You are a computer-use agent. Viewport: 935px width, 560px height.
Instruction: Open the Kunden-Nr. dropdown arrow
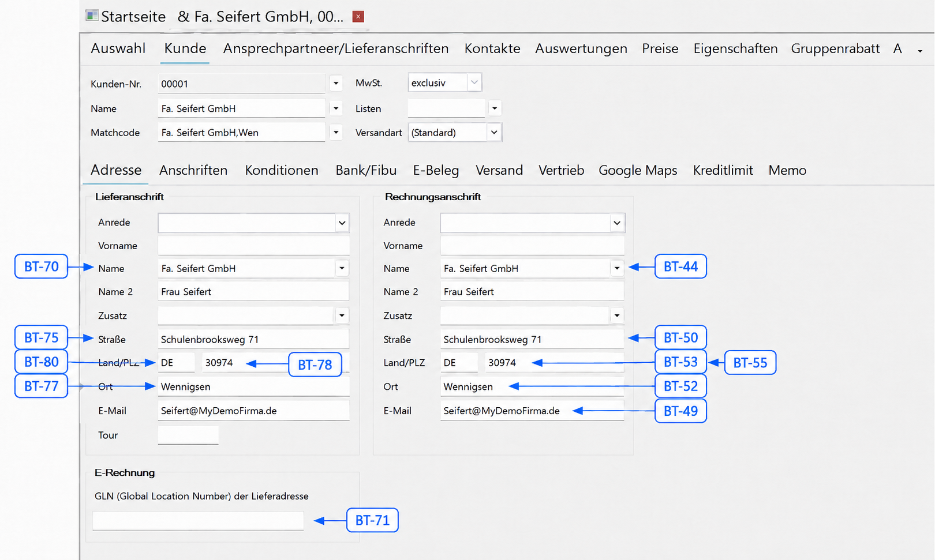tap(336, 84)
